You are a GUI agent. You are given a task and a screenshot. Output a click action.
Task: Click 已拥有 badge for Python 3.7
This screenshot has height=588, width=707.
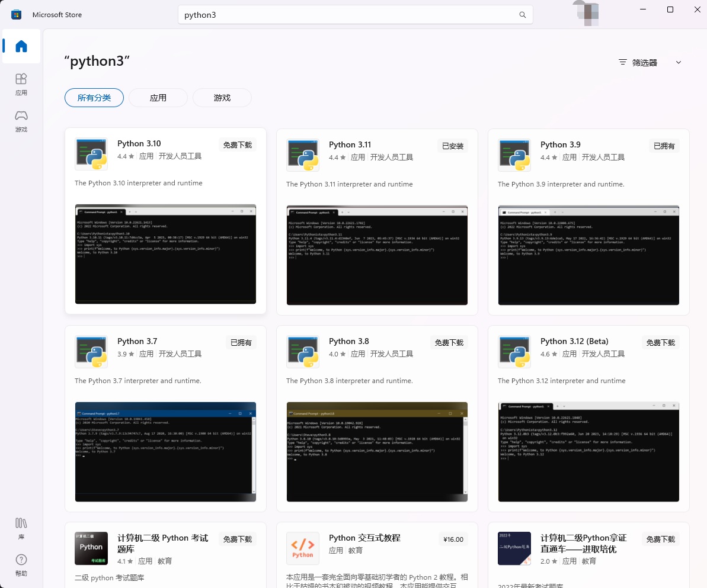241,342
